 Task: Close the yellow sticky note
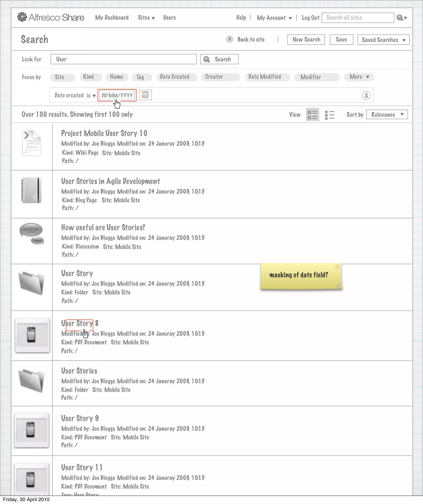(x=337, y=267)
